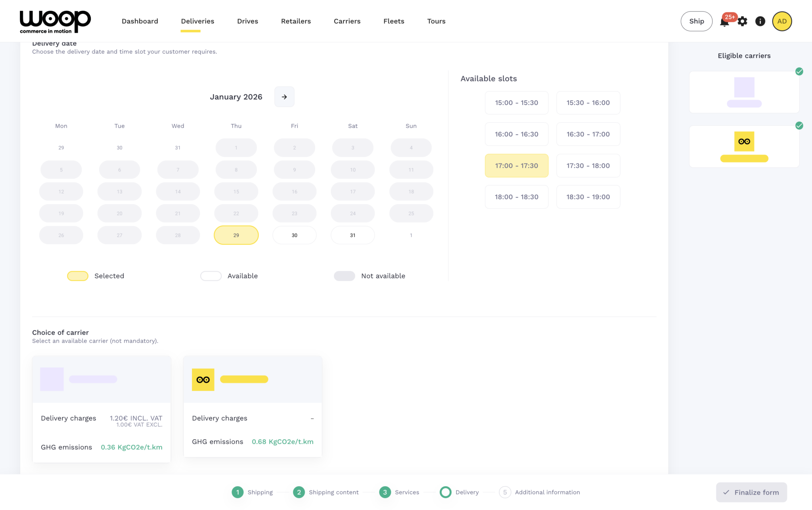Click purple carrier logo in carrier choice

[x=52, y=379]
